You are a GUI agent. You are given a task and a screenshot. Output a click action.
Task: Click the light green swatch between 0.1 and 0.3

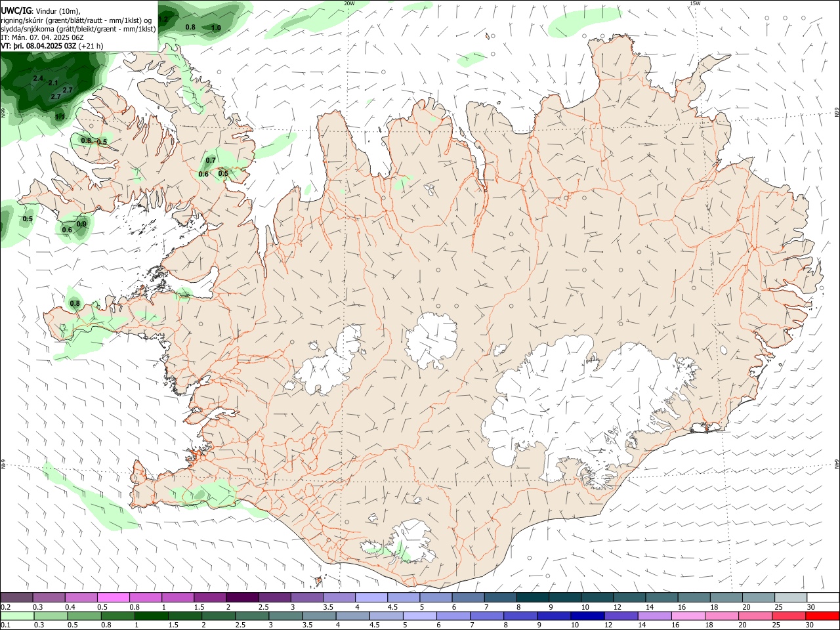pos(16,616)
